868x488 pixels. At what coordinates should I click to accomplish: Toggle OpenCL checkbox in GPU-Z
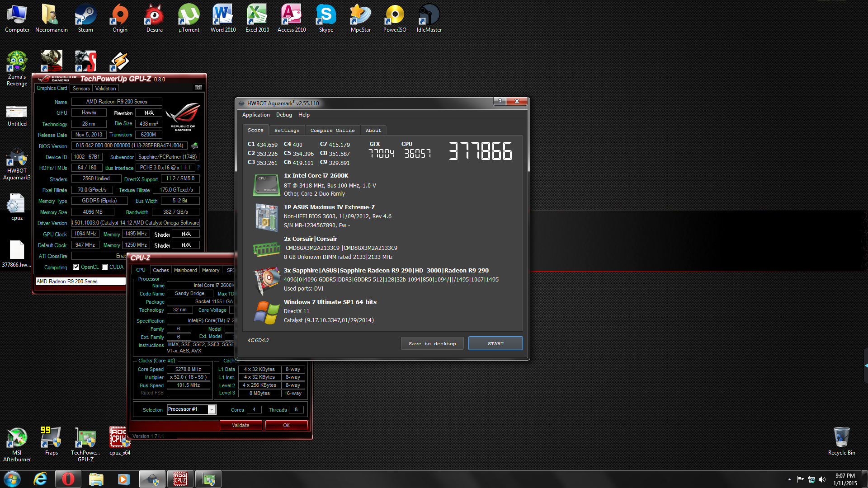[x=76, y=267]
